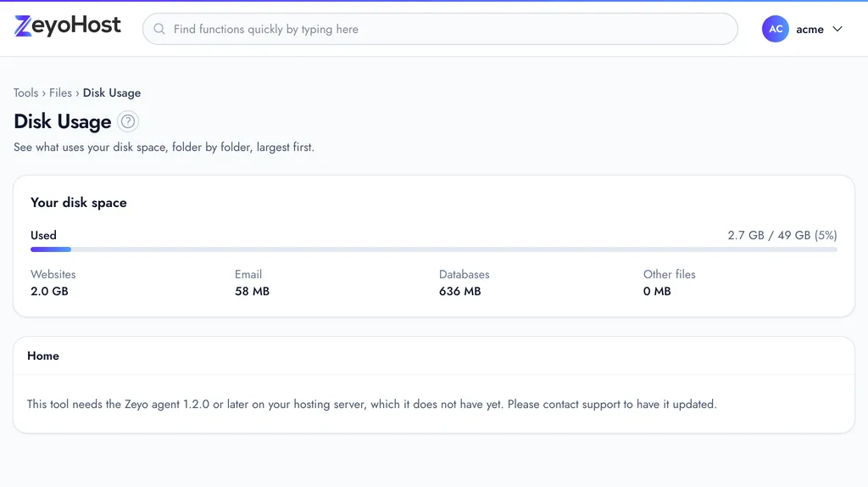Click the Email 58 MB value
This screenshot has width=868, height=487.
click(x=252, y=291)
